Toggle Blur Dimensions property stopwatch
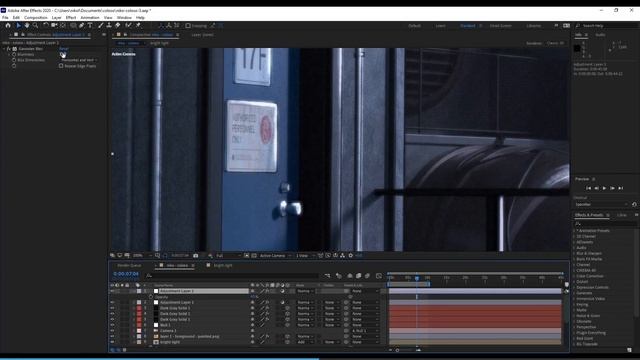640x360 pixels. (14, 60)
